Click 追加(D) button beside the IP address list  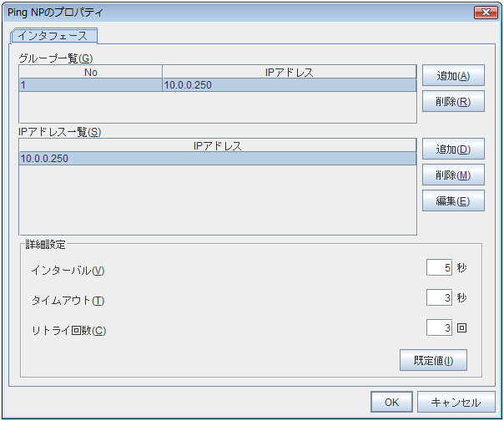pyautogui.click(x=453, y=150)
